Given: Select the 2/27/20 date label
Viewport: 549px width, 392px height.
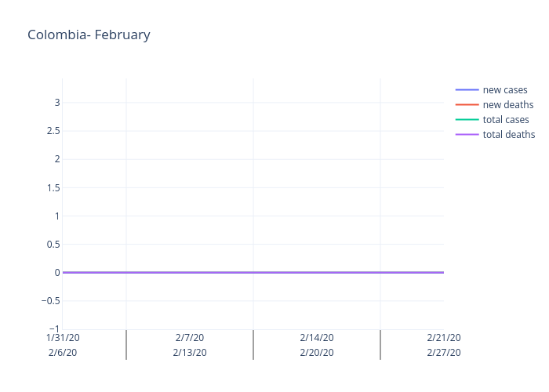Looking at the screenshot, I should coord(444,353).
